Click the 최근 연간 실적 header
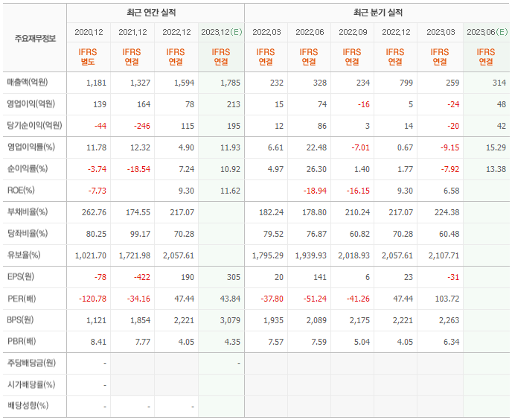The width and height of the screenshot is (512, 420). pos(151,13)
